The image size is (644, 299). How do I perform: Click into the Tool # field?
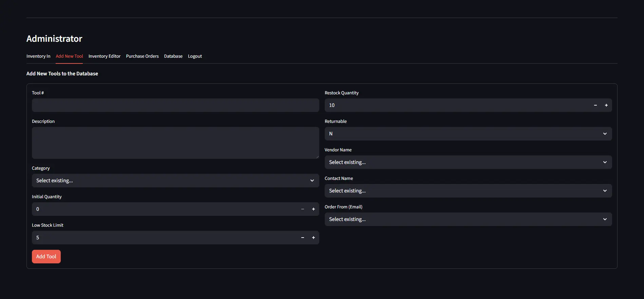(175, 105)
